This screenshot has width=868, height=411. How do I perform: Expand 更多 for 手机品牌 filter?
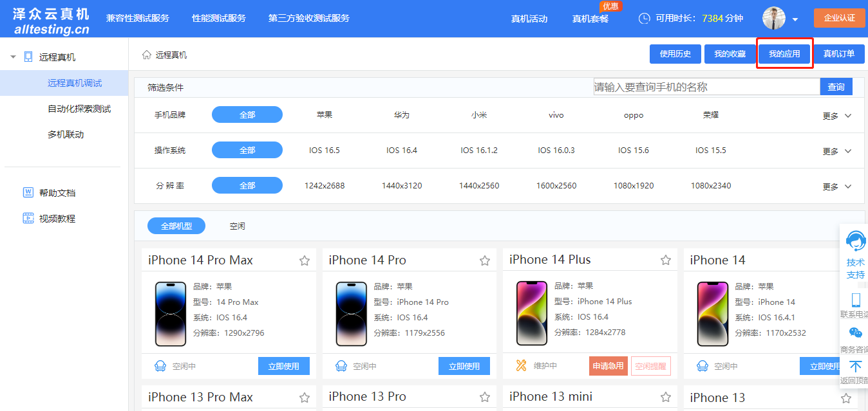pos(837,116)
